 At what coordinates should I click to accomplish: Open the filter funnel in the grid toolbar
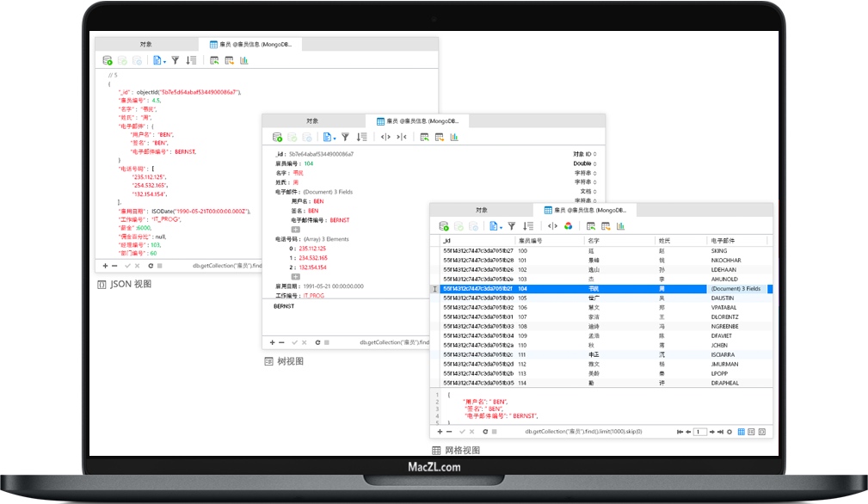pyautogui.click(x=512, y=226)
